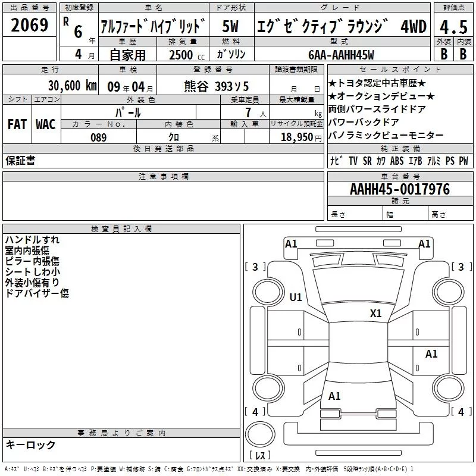Click レス label under spare tire
The image size is (476, 476).
click(260, 455)
